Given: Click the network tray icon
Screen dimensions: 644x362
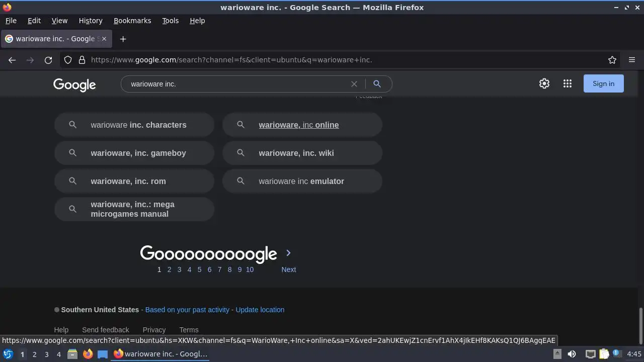Looking at the screenshot, I should click(591, 354).
